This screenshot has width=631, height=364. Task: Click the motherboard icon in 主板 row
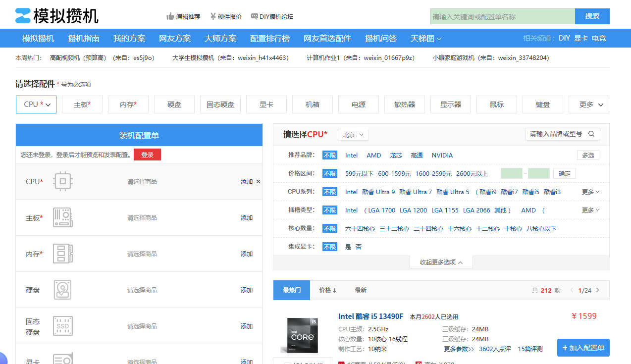click(x=63, y=217)
